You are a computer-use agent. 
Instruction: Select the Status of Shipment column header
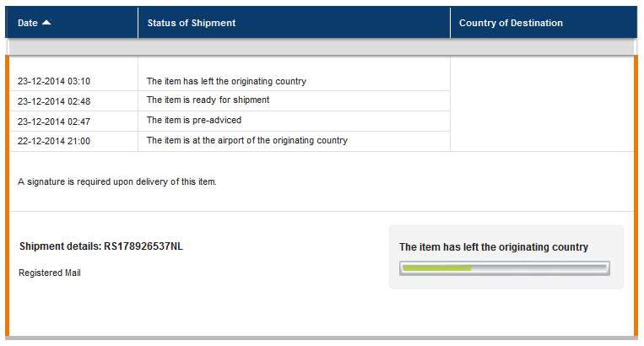(192, 23)
